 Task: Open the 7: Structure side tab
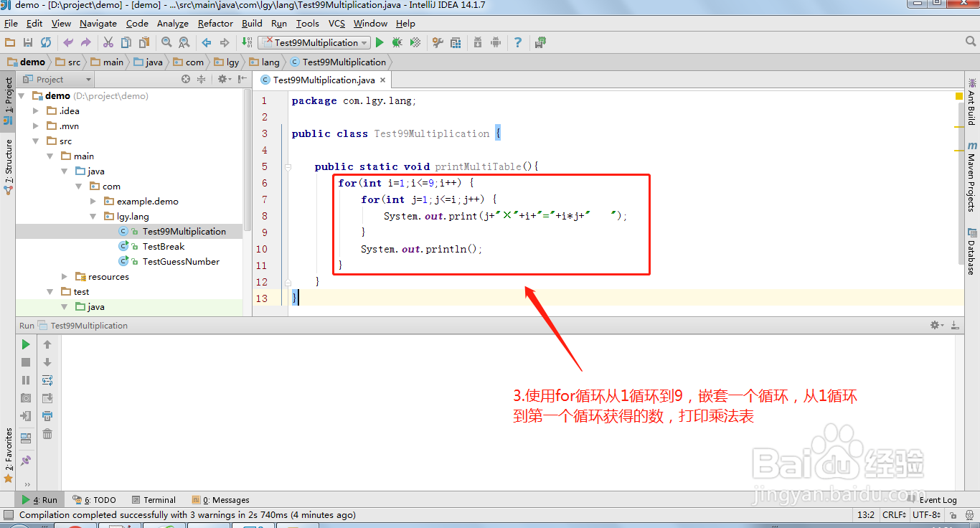tap(8, 167)
